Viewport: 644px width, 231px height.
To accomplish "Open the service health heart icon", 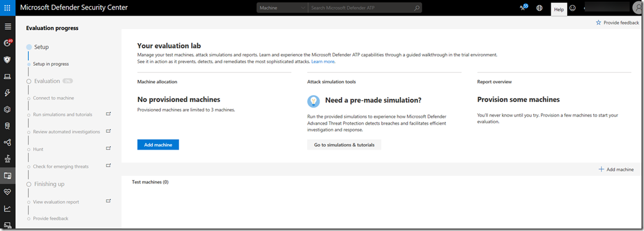I will (x=8, y=192).
